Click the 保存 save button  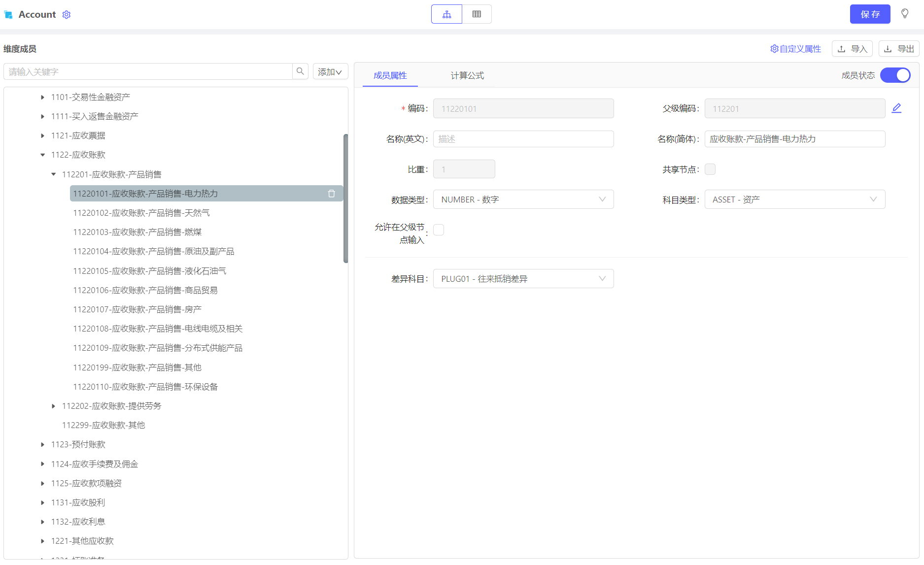[870, 14]
